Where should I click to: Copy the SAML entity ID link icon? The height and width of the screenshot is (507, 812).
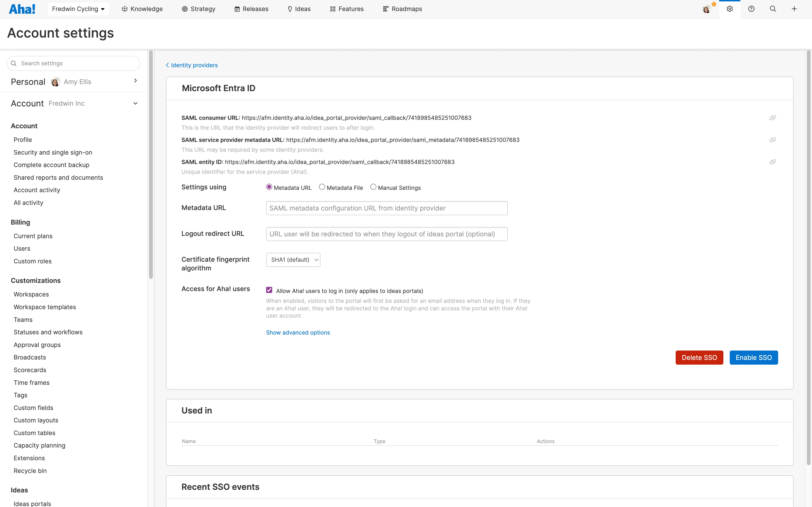coord(773,162)
